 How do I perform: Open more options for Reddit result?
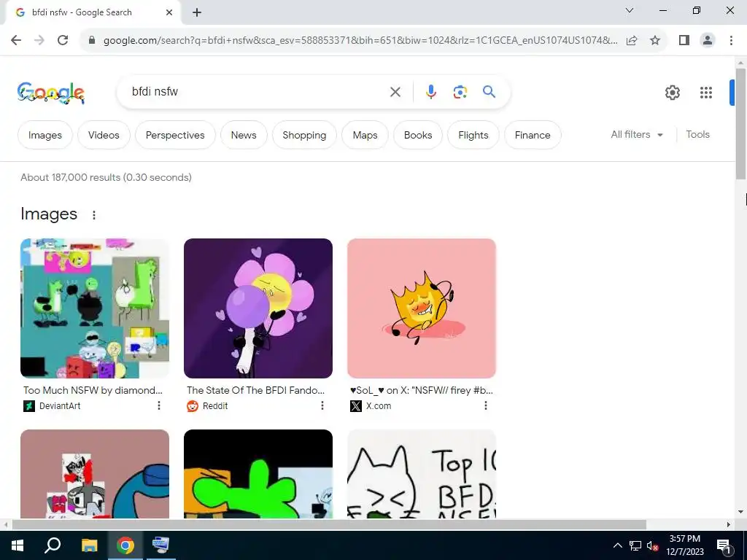click(322, 405)
